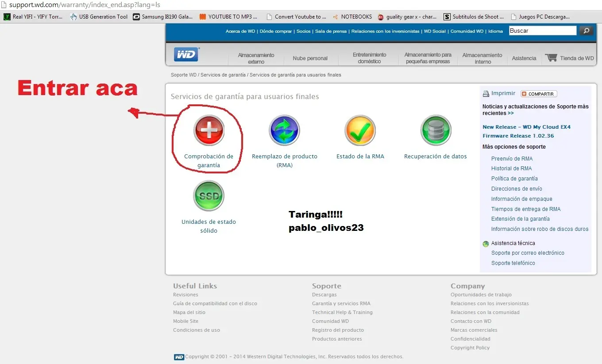Open the Almacenamiento externo menu

pyautogui.click(x=256, y=58)
